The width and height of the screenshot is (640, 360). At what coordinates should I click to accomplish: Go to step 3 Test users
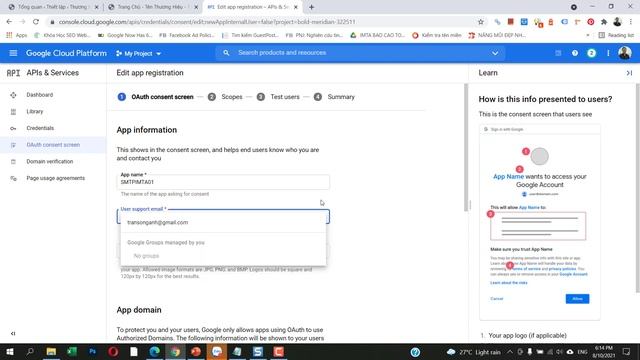(x=278, y=97)
